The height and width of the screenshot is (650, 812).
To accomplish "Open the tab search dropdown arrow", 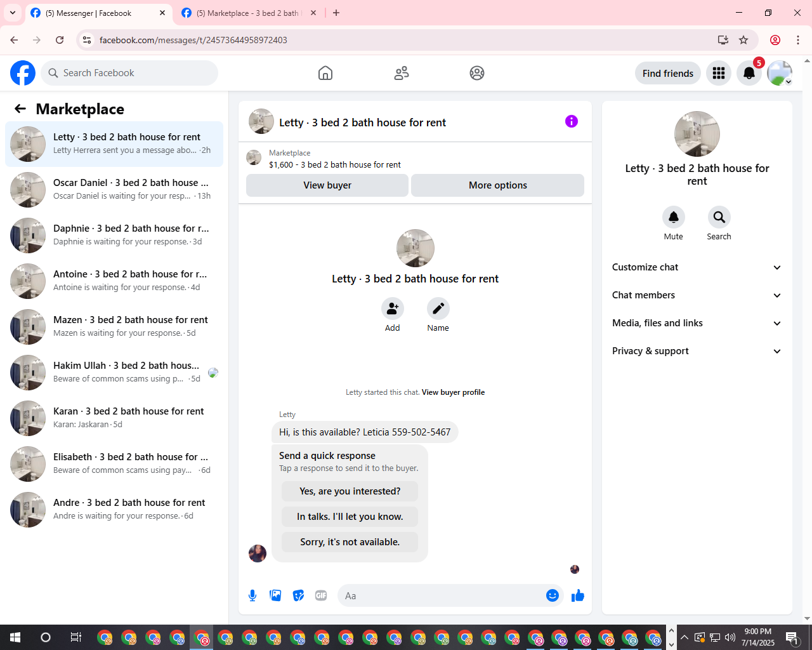I will (13, 13).
